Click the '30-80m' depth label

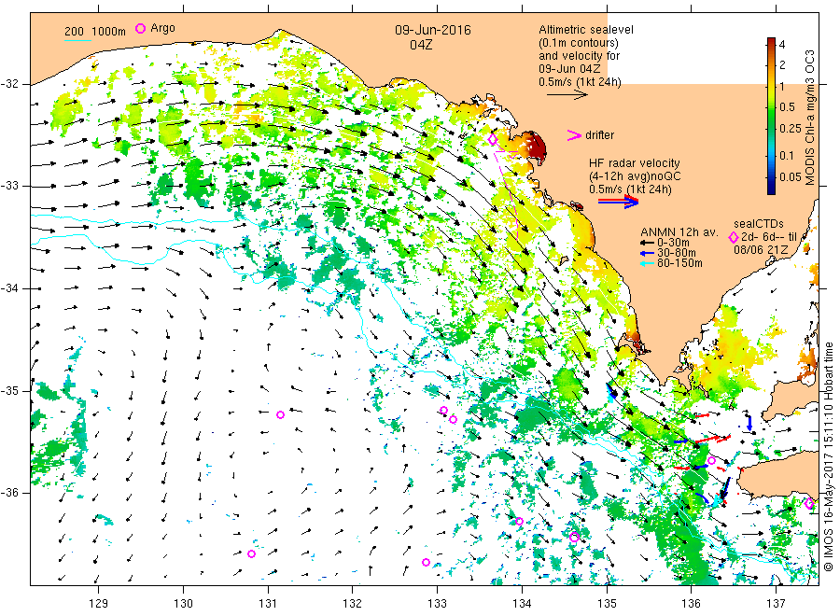click(x=676, y=253)
